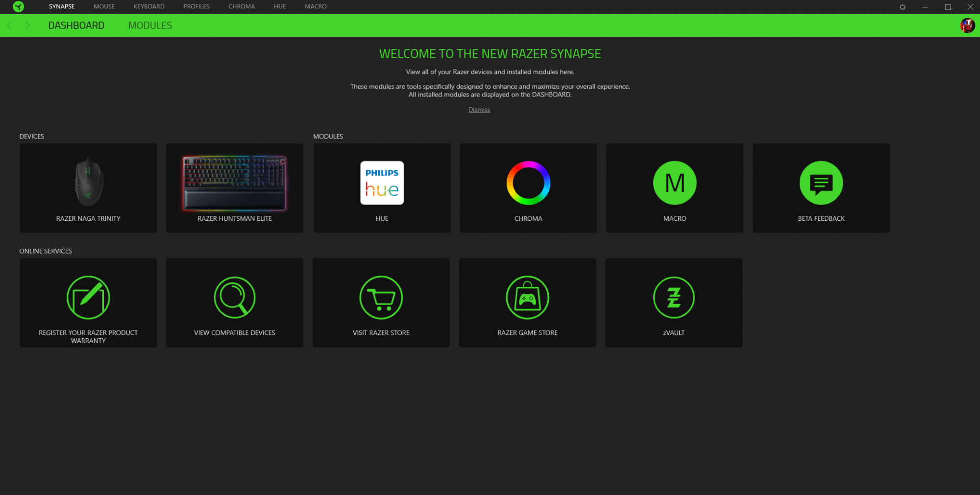Image resolution: width=980 pixels, height=495 pixels.
Task: Open the Beta Feedback module
Action: click(x=821, y=183)
